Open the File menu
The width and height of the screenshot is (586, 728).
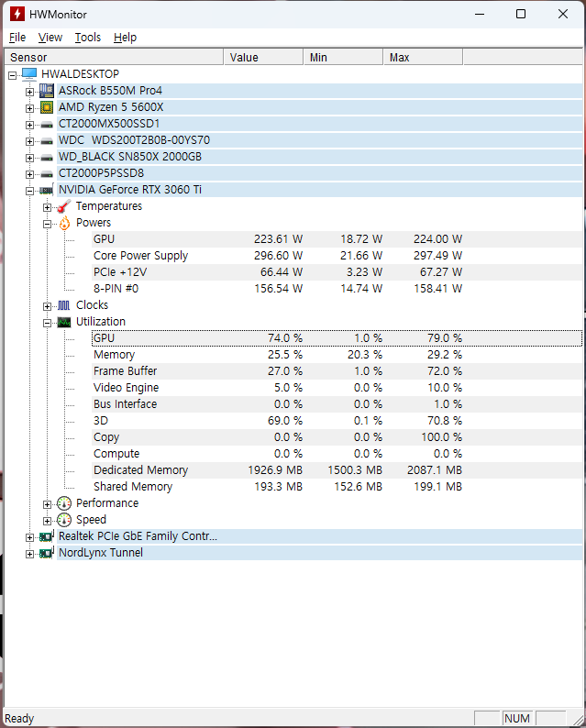pos(17,38)
